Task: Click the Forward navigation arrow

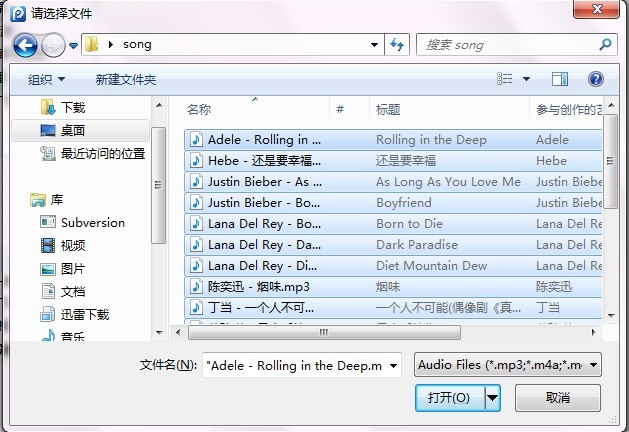Action: tap(53, 45)
